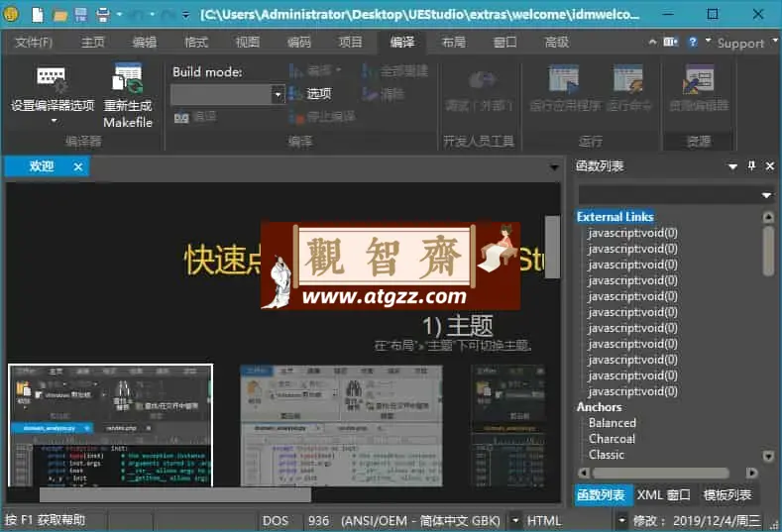Screen dimensions: 782x532
Task: Open the quick access toolbar customize arrow
Action: (x=185, y=15)
